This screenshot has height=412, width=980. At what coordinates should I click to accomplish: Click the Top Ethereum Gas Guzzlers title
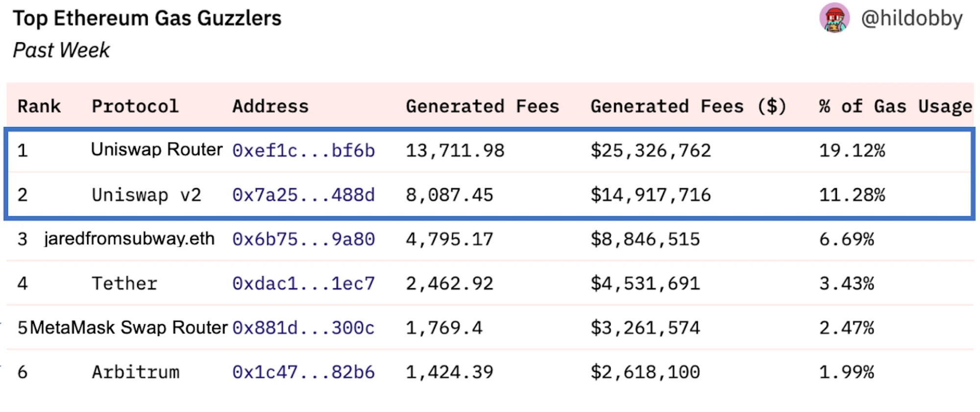click(147, 19)
